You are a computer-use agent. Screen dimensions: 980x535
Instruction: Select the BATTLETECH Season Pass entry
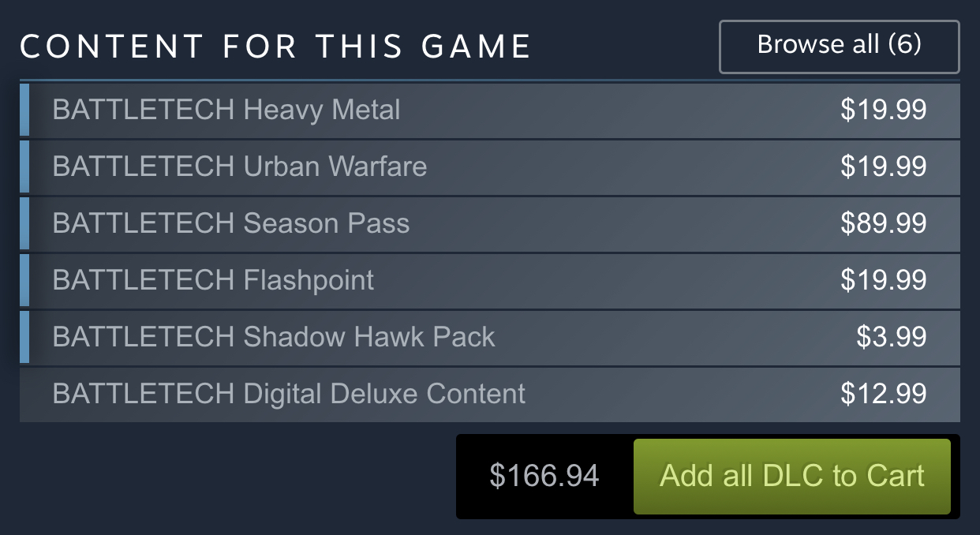point(231,223)
